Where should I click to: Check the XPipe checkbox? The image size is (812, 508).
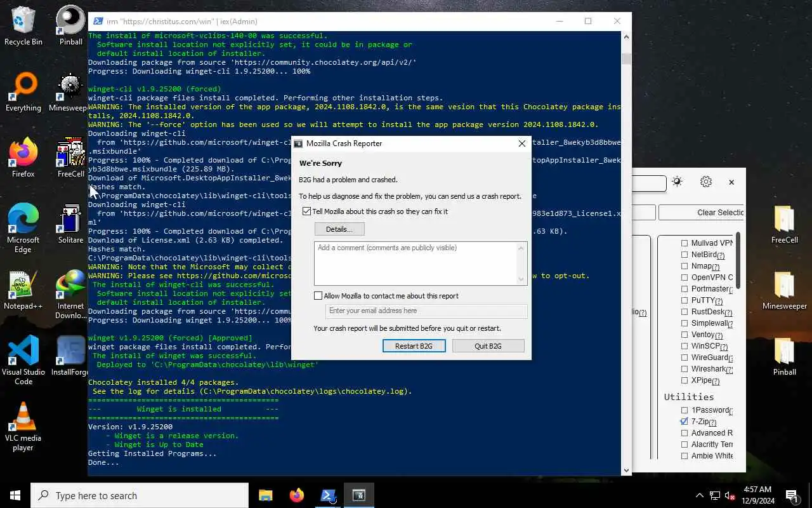coord(684,380)
